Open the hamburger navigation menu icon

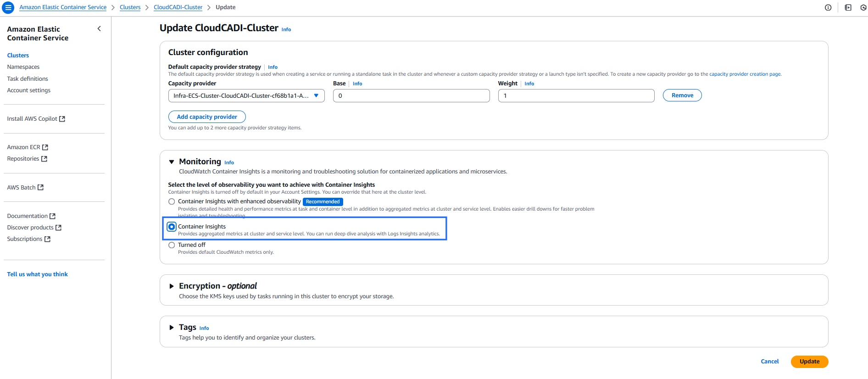[8, 8]
